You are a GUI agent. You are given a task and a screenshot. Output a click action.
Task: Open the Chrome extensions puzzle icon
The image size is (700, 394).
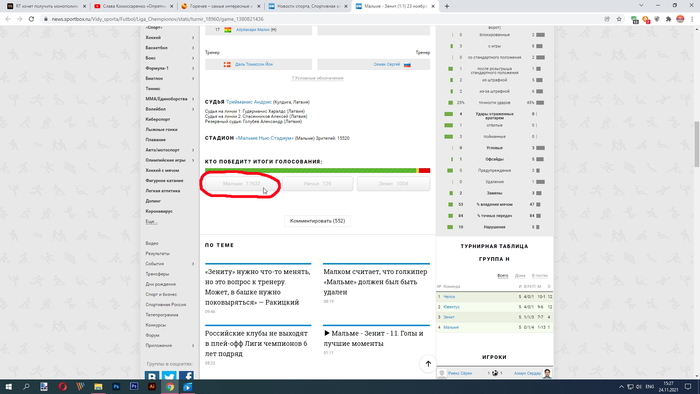click(x=668, y=19)
